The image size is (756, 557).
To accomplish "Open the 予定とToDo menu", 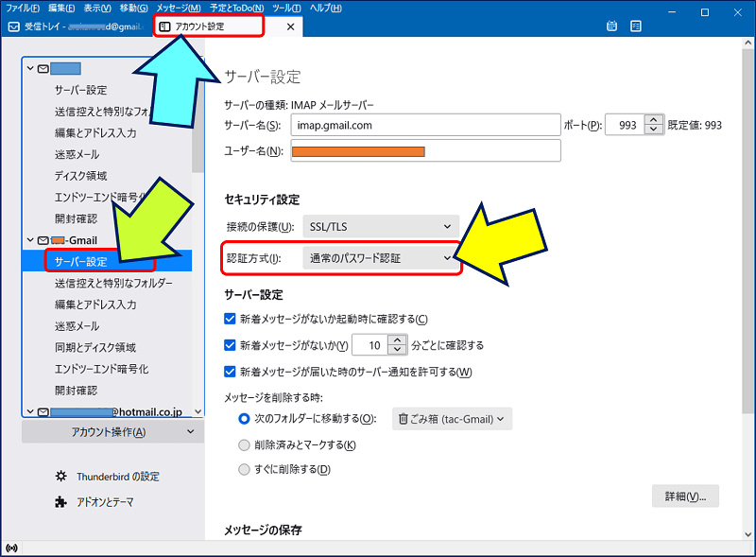I will click(x=237, y=9).
